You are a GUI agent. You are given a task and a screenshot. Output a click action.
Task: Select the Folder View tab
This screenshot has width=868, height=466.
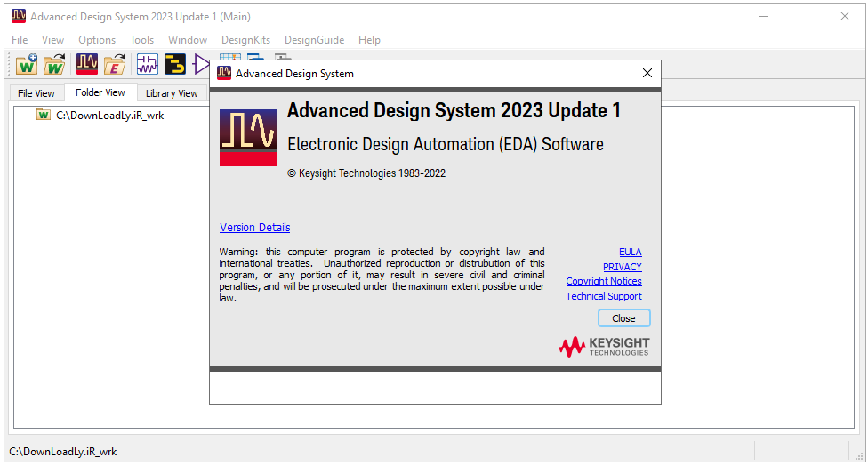100,92
